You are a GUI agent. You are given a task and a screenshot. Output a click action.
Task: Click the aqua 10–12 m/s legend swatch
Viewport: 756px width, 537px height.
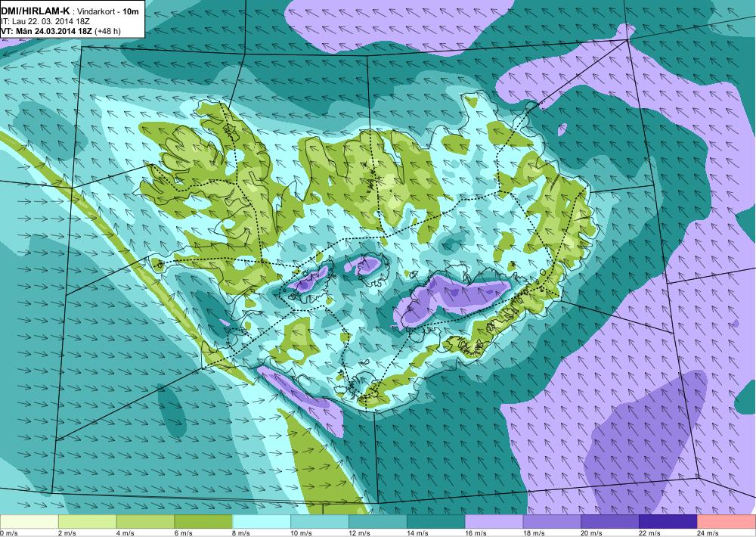(320, 522)
